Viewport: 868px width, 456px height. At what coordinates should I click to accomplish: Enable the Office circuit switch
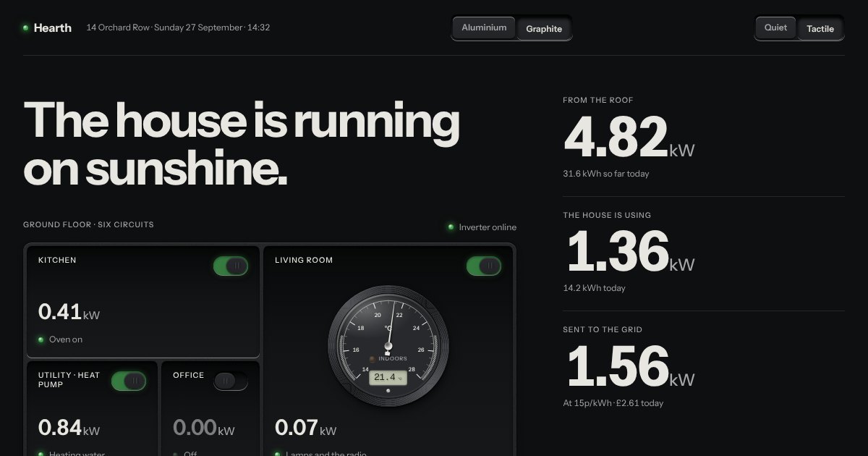click(x=231, y=381)
